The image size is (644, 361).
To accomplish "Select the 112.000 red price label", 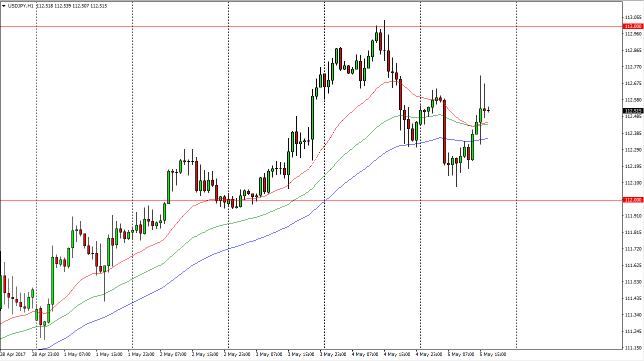I will pos(633,200).
